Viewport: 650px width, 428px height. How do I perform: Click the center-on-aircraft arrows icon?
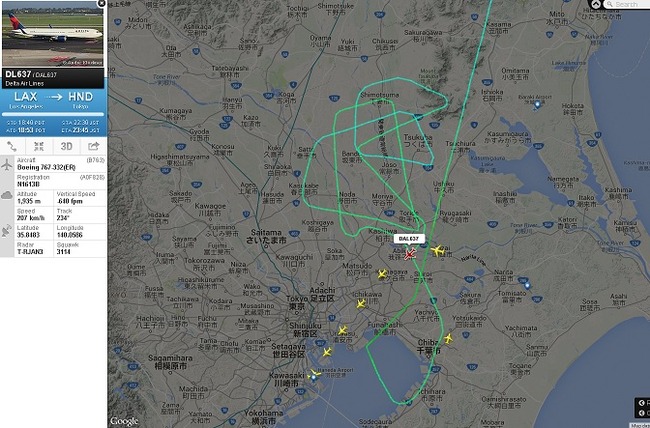coord(39,146)
